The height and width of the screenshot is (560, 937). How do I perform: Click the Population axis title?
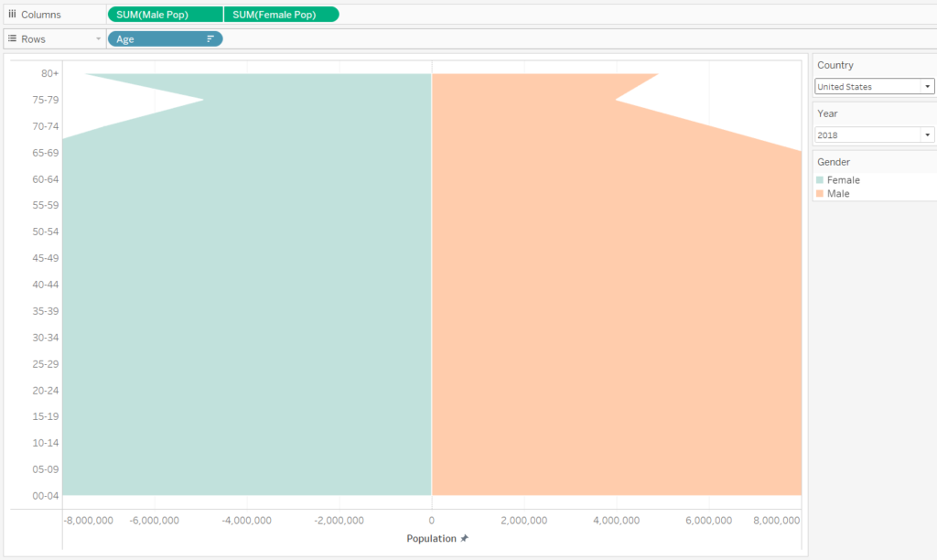coord(432,538)
